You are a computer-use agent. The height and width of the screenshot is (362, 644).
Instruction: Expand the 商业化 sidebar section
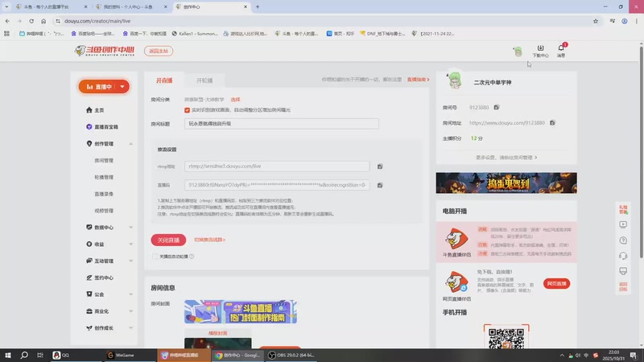(131, 311)
